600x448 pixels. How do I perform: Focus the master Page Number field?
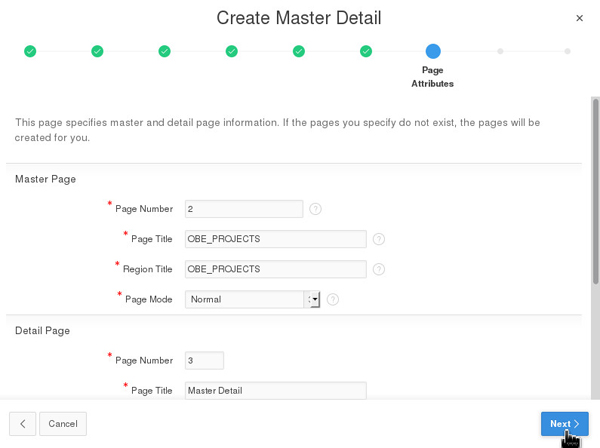(x=243, y=209)
